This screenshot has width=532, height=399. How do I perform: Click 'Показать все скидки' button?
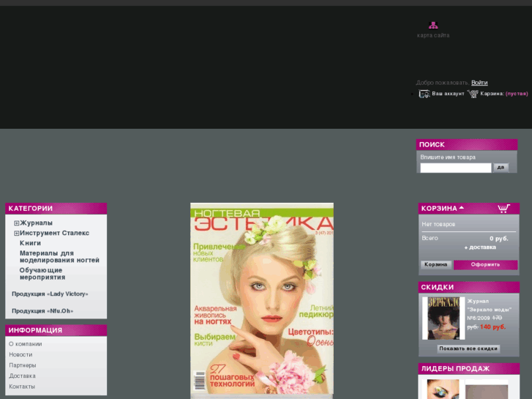pos(468,348)
